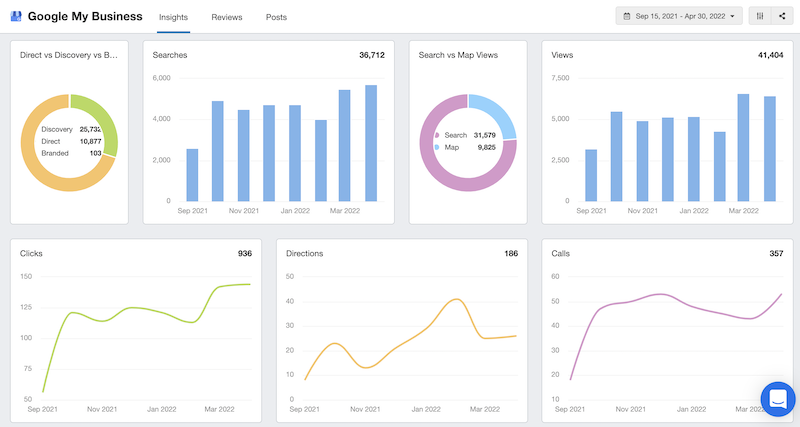Viewport: 800px width, 427px height.
Task: Click the Sep 2021 bar in Searches chart
Action: click(x=192, y=175)
